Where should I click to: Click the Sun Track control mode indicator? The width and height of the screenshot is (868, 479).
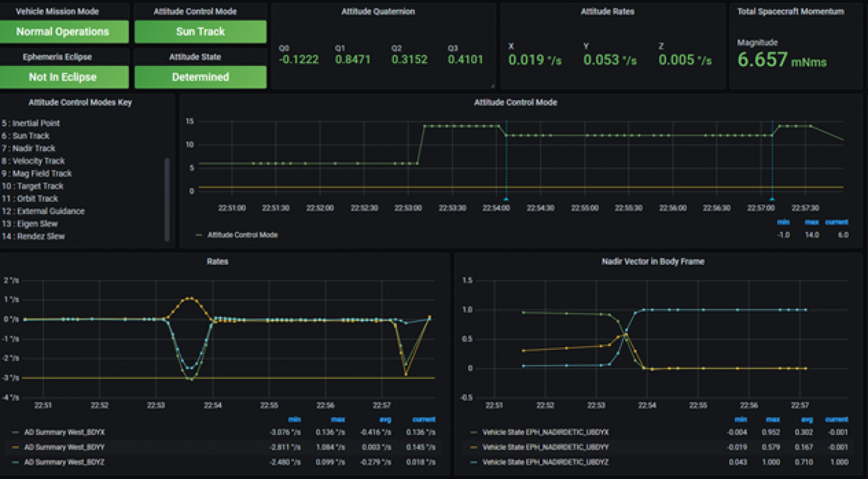[200, 32]
